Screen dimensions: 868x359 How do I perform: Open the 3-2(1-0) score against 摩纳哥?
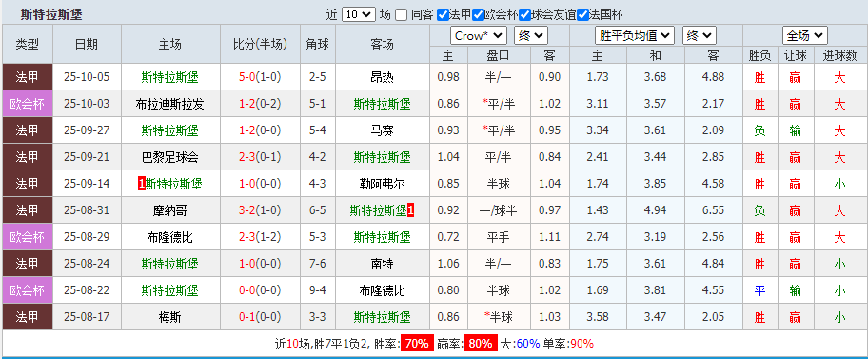261,210
